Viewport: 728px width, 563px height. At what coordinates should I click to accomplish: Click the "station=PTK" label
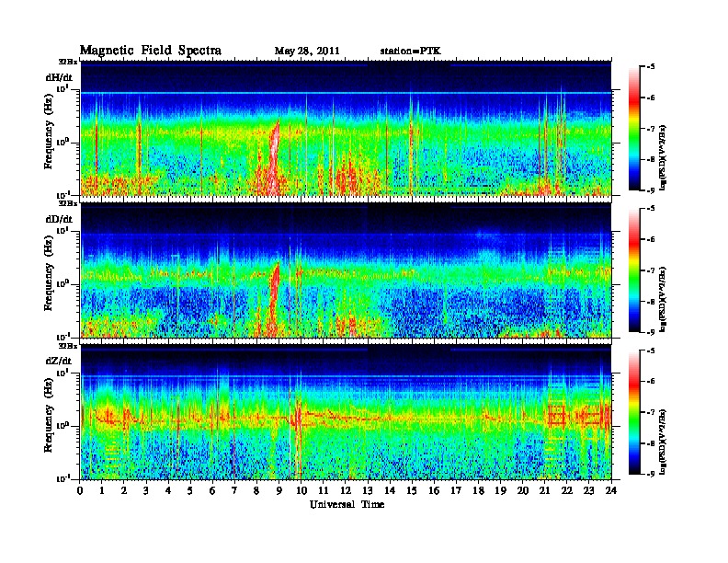coord(411,52)
